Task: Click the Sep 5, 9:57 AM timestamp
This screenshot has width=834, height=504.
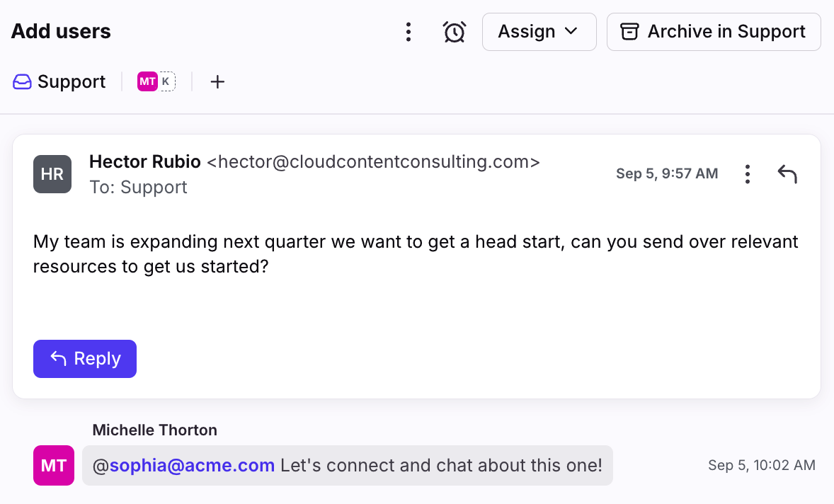Action: (667, 174)
